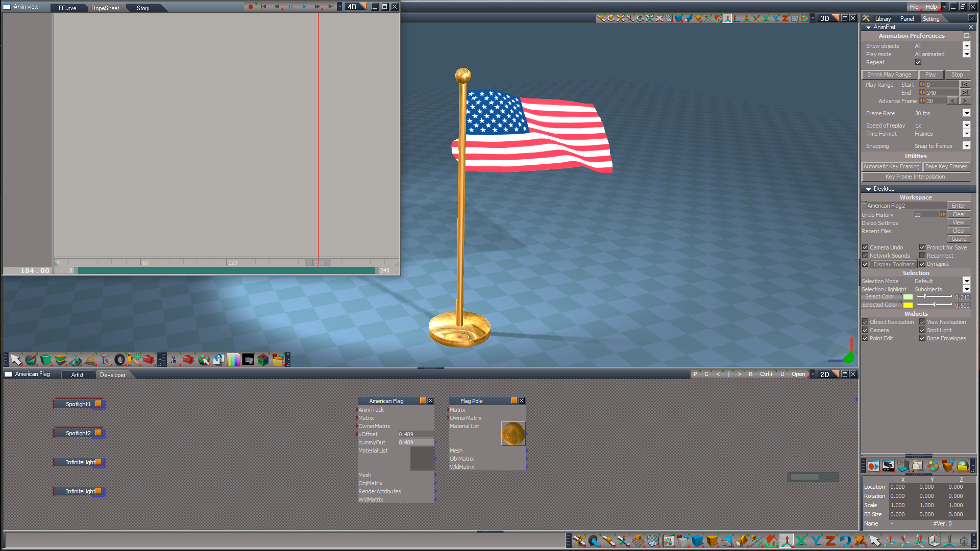Select the object arrow tool in viewport toolbar
The width and height of the screenshot is (980, 551).
16,360
